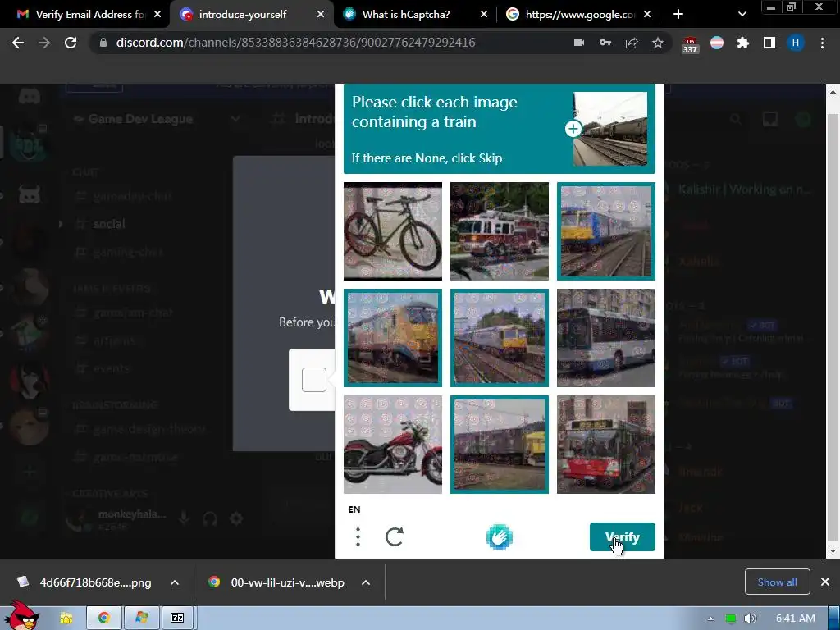The width and height of the screenshot is (840, 630).
Task: Change captcha language from EN
Action: (354, 509)
